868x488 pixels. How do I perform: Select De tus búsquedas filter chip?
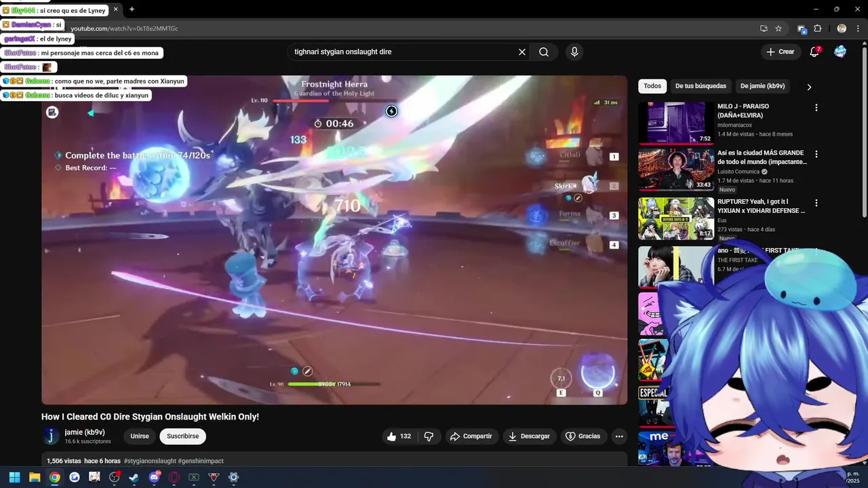[701, 86]
